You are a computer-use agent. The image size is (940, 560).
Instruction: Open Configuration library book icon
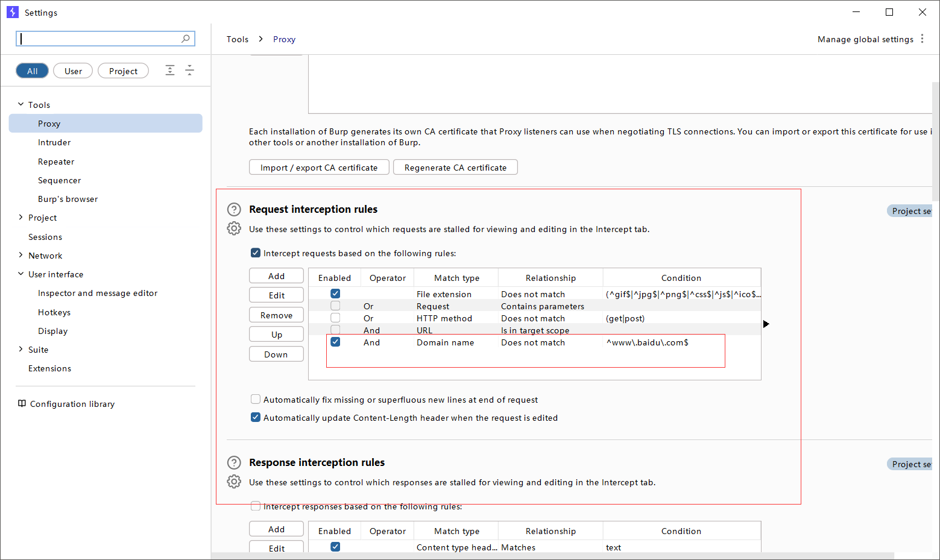pos(22,403)
